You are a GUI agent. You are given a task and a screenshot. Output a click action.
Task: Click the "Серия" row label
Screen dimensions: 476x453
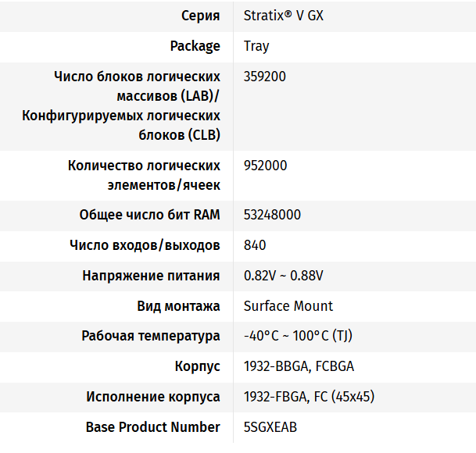click(201, 16)
